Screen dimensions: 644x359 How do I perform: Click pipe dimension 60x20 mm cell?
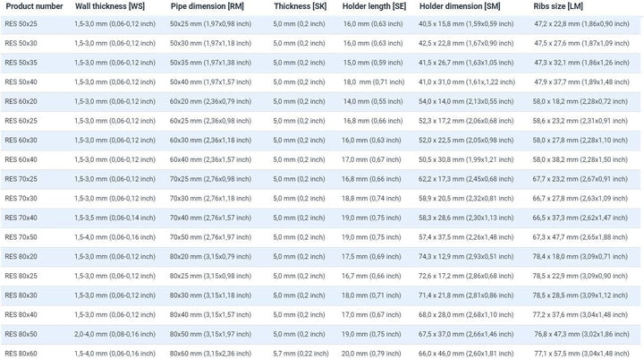click(x=211, y=101)
